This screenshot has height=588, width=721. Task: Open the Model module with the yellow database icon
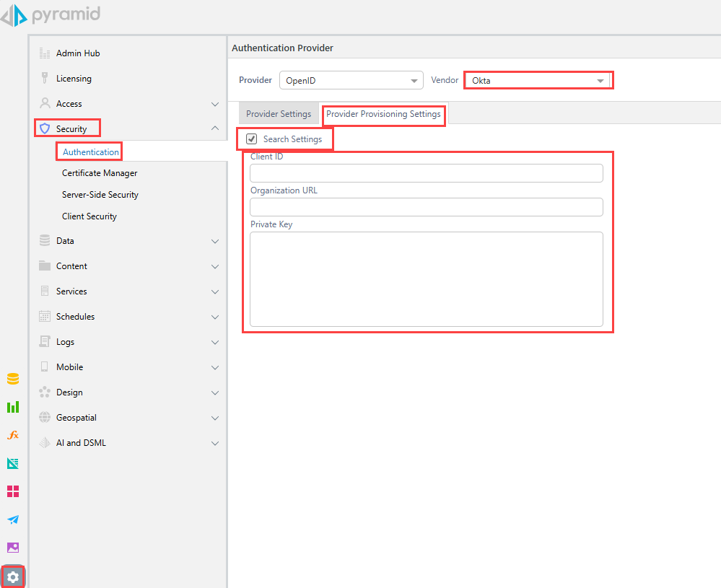pyautogui.click(x=12, y=378)
